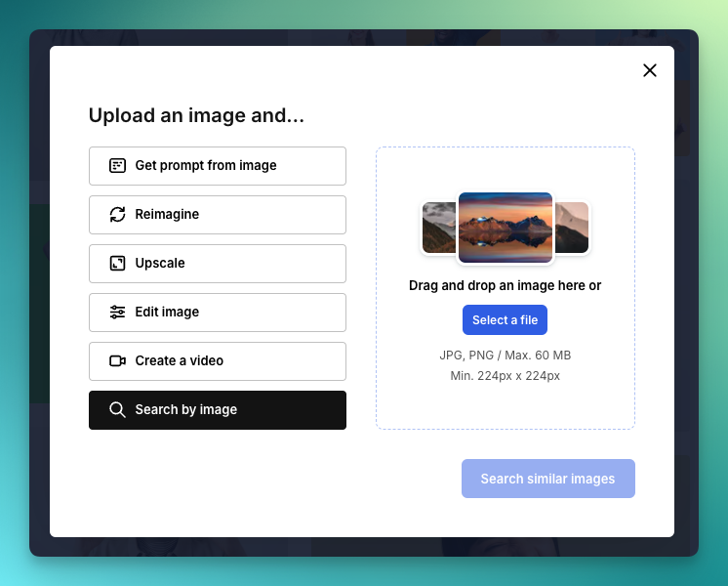728x586 pixels.
Task: Click the center sunset mountain thumbnail
Action: pyautogui.click(x=506, y=228)
